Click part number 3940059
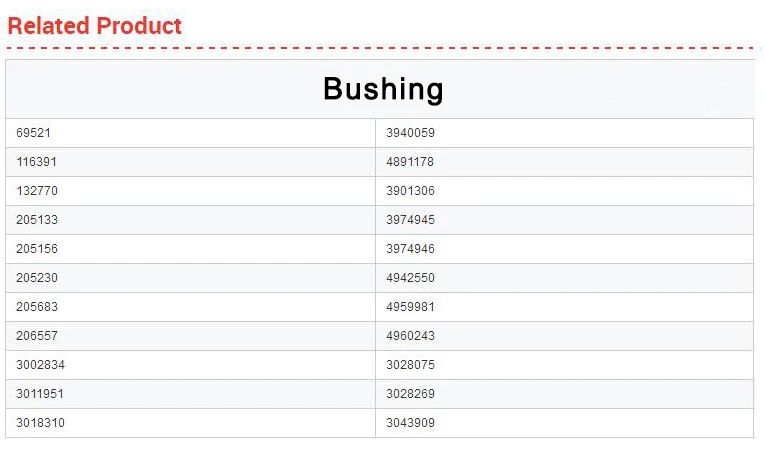 (410, 133)
